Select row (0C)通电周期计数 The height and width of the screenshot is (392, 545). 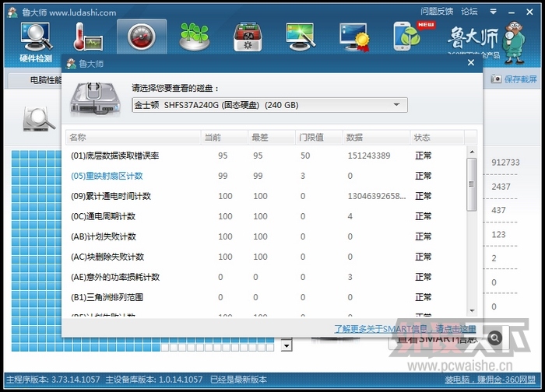tap(266, 216)
